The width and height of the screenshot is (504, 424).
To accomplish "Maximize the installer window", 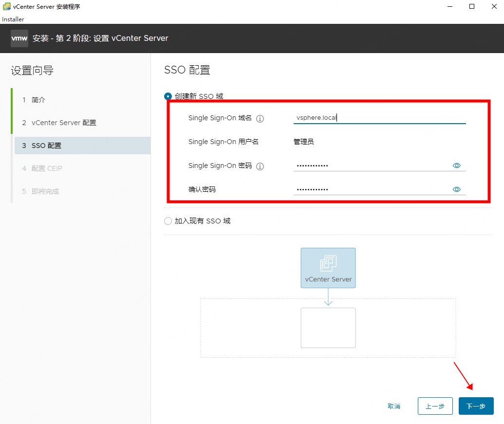I will pos(471,6).
